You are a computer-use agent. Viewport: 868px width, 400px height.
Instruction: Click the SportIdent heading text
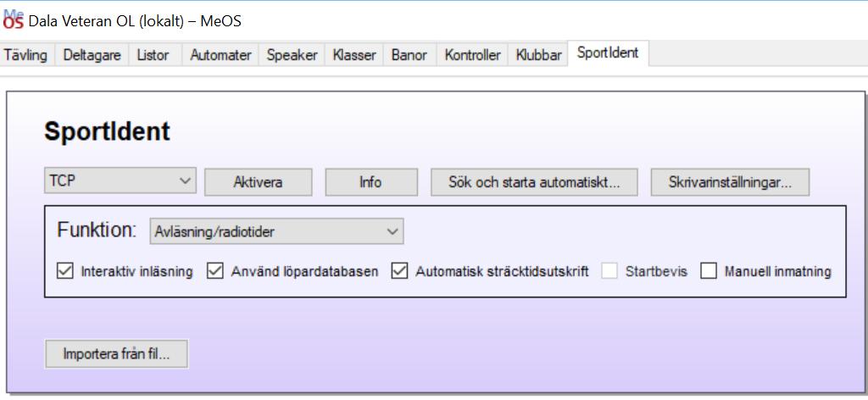pos(107,131)
